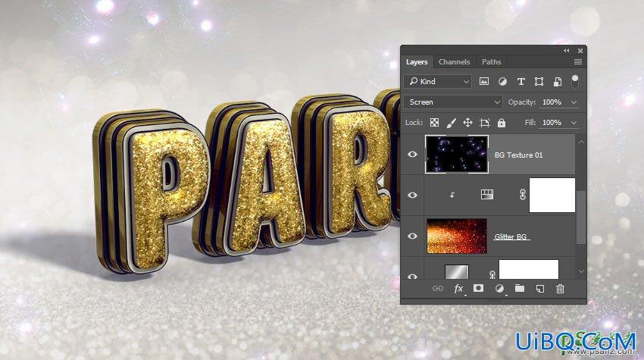
Task: Add a layer style with fx
Action: [459, 289]
